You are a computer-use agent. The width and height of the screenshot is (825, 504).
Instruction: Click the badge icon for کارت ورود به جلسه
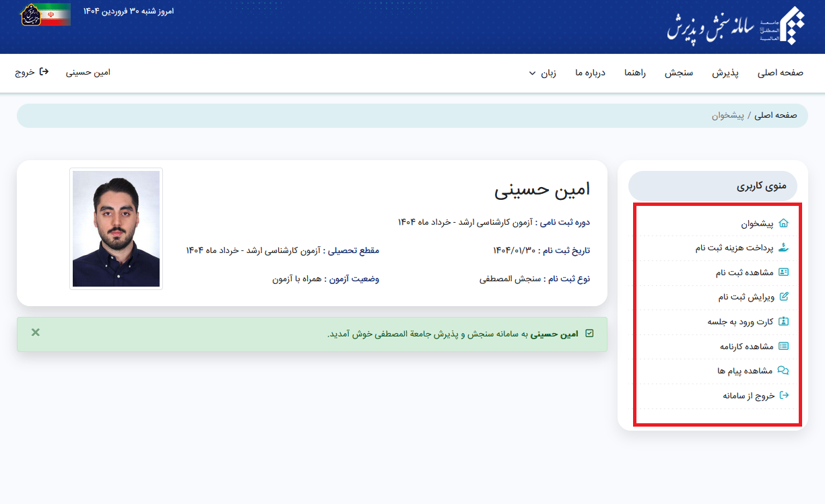(x=783, y=322)
